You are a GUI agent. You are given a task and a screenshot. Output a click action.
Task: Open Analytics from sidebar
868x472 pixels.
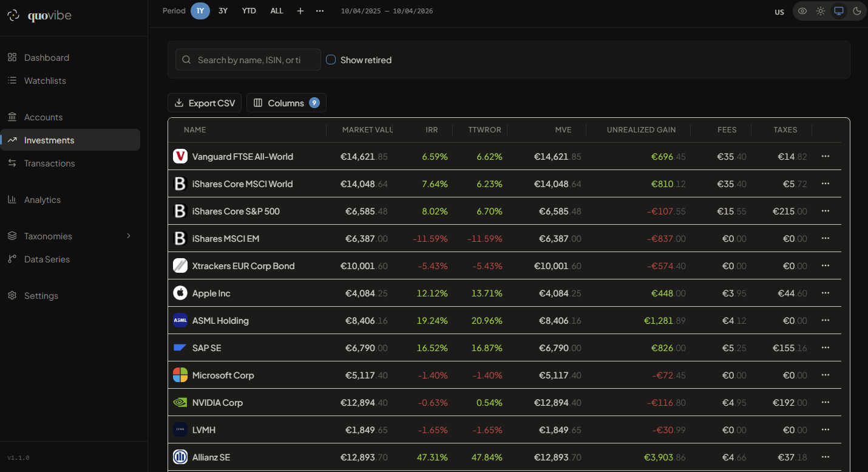(42, 199)
